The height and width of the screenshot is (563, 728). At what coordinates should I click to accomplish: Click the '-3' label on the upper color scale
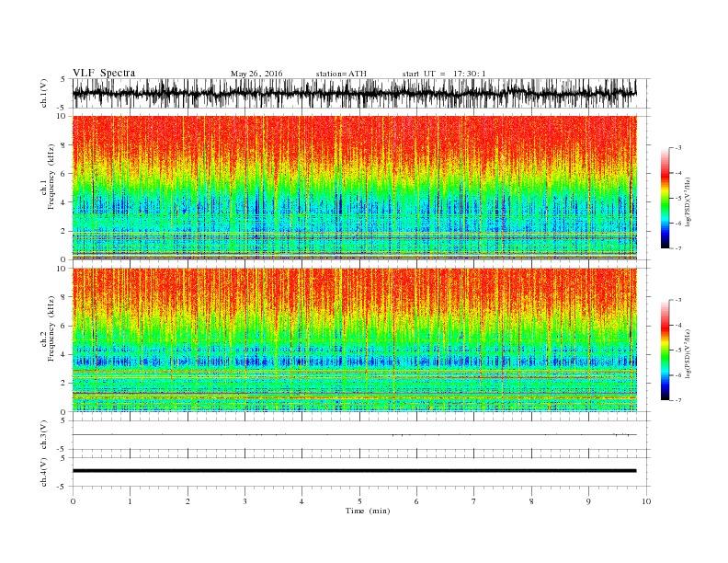[677, 148]
